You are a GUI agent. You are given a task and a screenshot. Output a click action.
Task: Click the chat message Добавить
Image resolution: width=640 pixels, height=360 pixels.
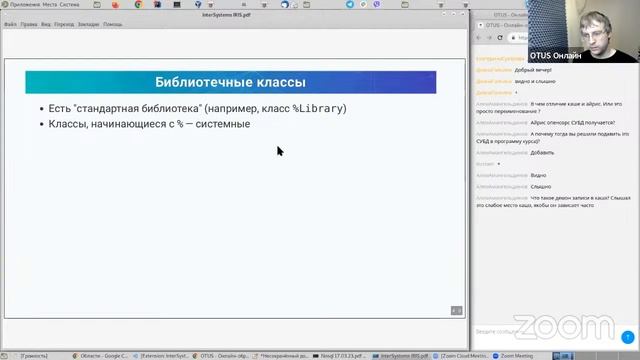click(542, 153)
